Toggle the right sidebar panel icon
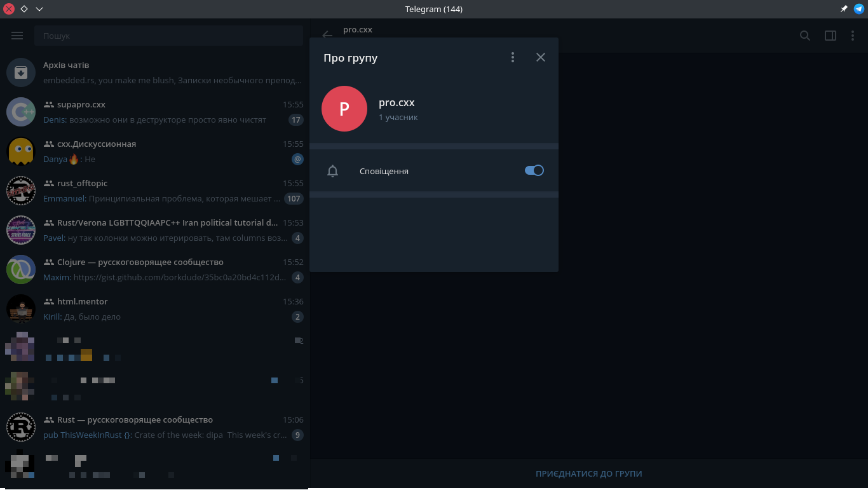 [x=831, y=36]
